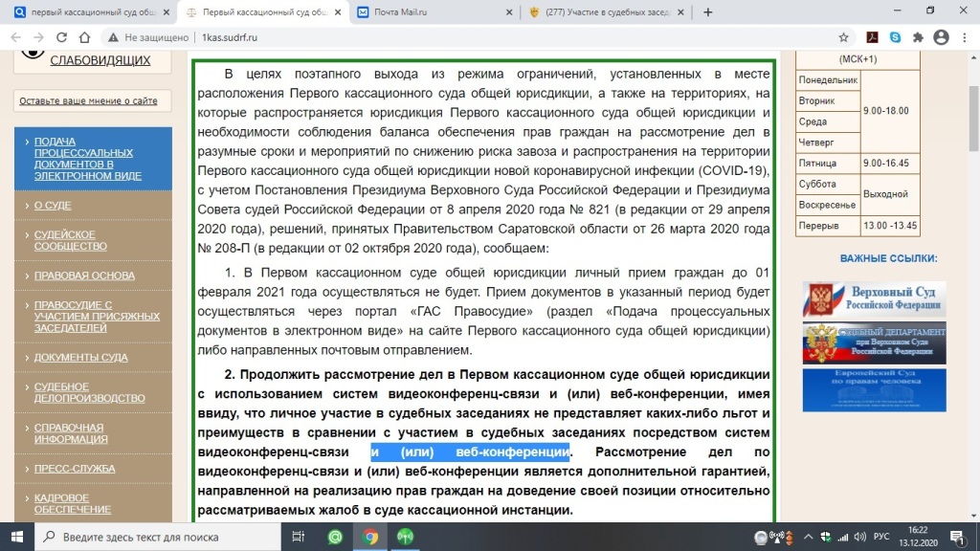Open Task View on the taskbar

(299, 537)
